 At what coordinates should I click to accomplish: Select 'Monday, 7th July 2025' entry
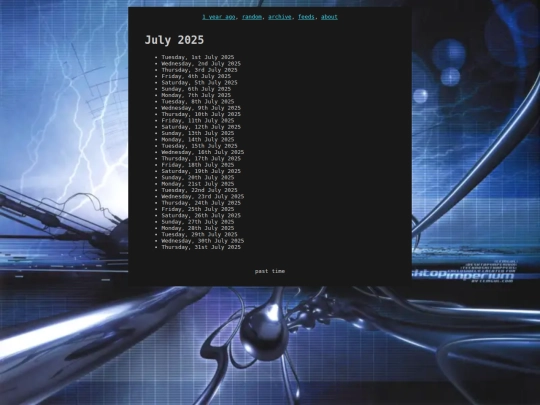click(196, 95)
